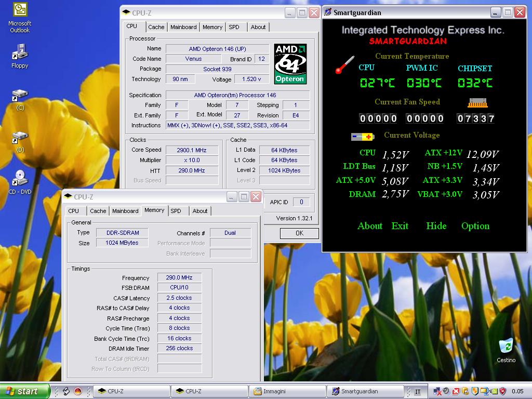This screenshot has height=399, width=532.
Task: Select the CD - DVD desktop shortcut
Action: pyautogui.click(x=20, y=182)
